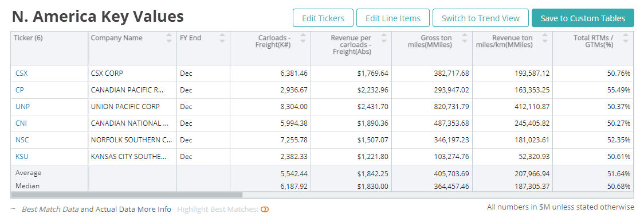Select the CANADIAN NATIONAL ... cell
The width and height of the screenshot is (644, 217).
click(x=132, y=123)
